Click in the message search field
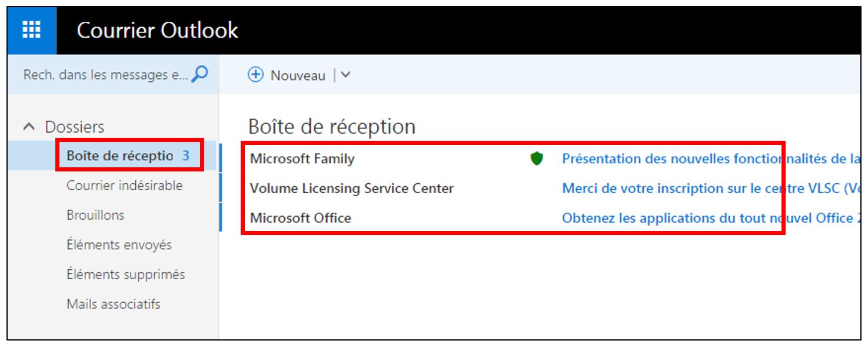Screen dimensions: 868x347 tap(106, 75)
